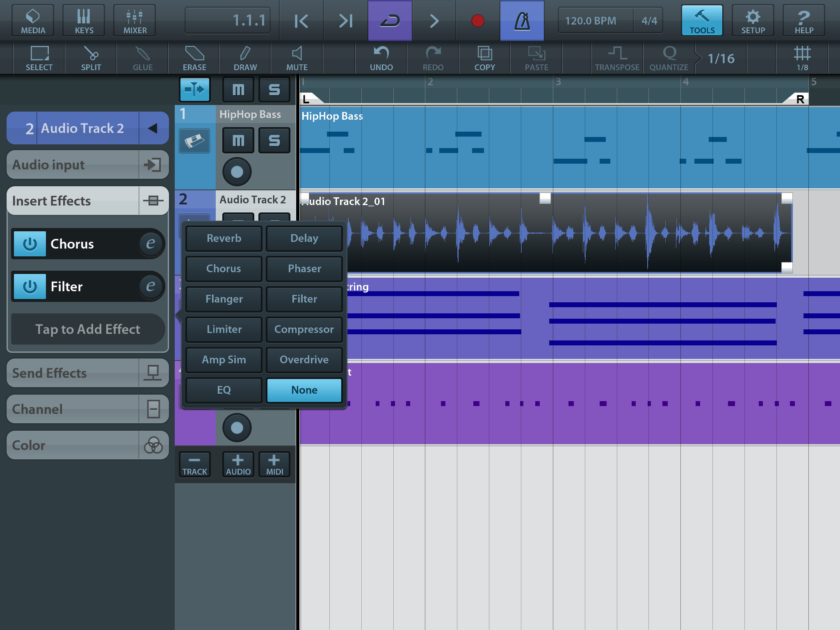Image resolution: width=840 pixels, height=630 pixels.
Task: Toggle global mute M button
Action: coord(238,89)
